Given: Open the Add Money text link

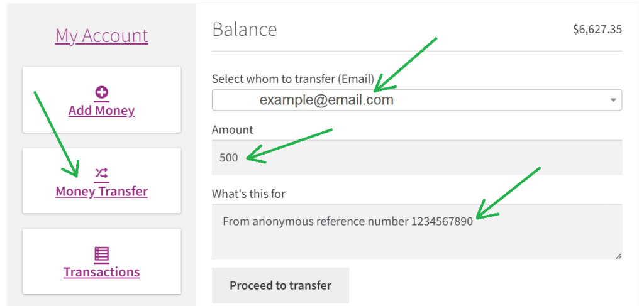Looking at the screenshot, I should [101, 111].
